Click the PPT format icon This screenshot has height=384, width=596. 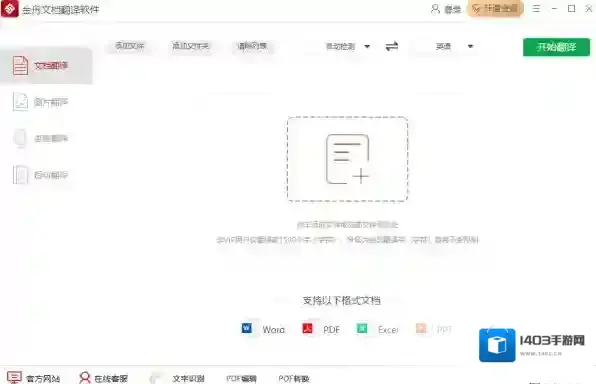coord(421,328)
